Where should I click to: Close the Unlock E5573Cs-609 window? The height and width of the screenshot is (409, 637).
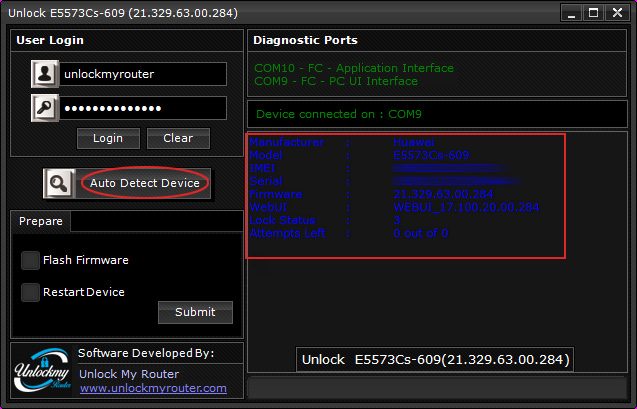click(x=617, y=13)
